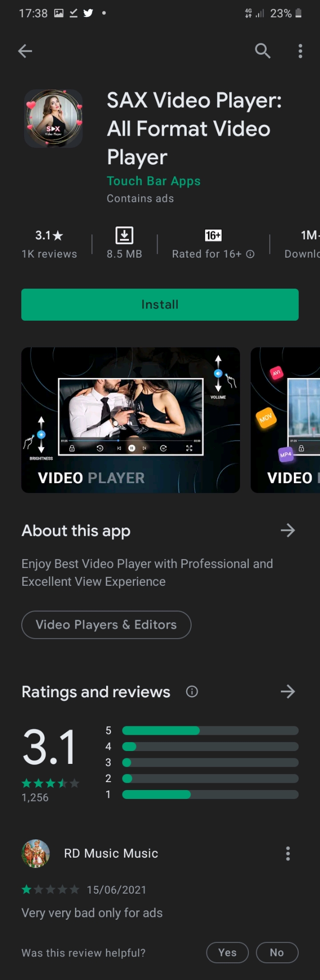Tap the SAX Video Player app icon
320x980 pixels.
coord(53,118)
